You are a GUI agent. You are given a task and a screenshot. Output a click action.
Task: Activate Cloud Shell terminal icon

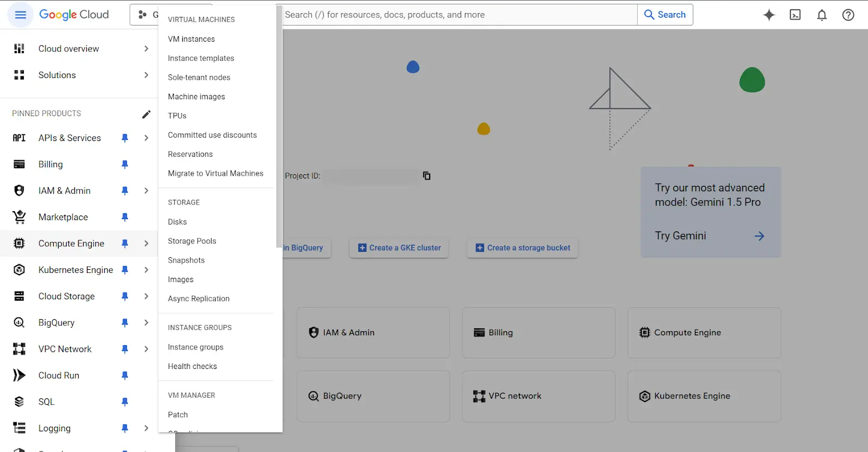[x=795, y=15]
